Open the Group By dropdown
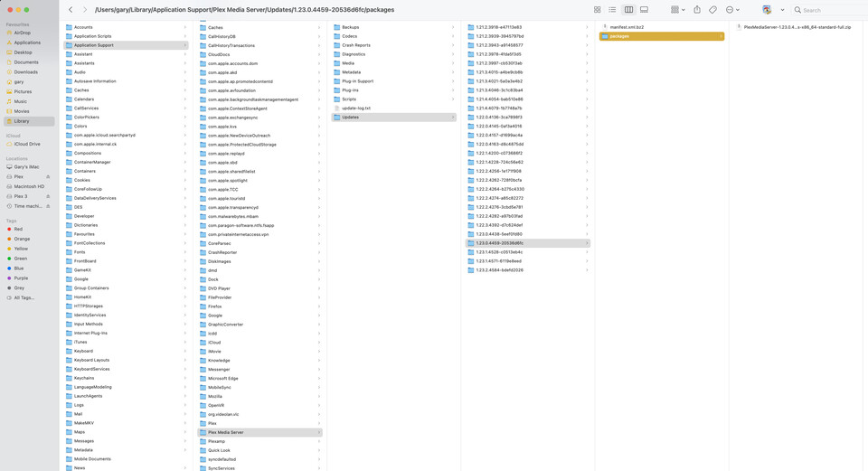The height and width of the screenshot is (471, 868). tap(677, 9)
